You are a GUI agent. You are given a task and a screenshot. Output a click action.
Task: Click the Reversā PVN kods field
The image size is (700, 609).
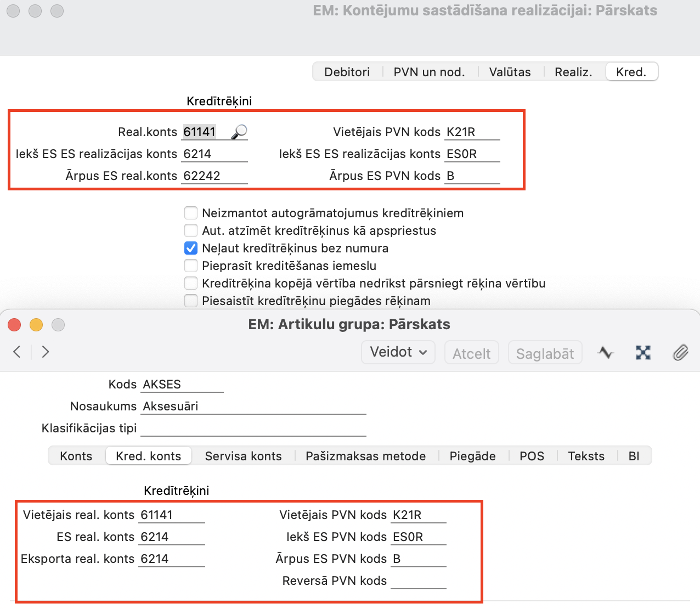(418, 580)
